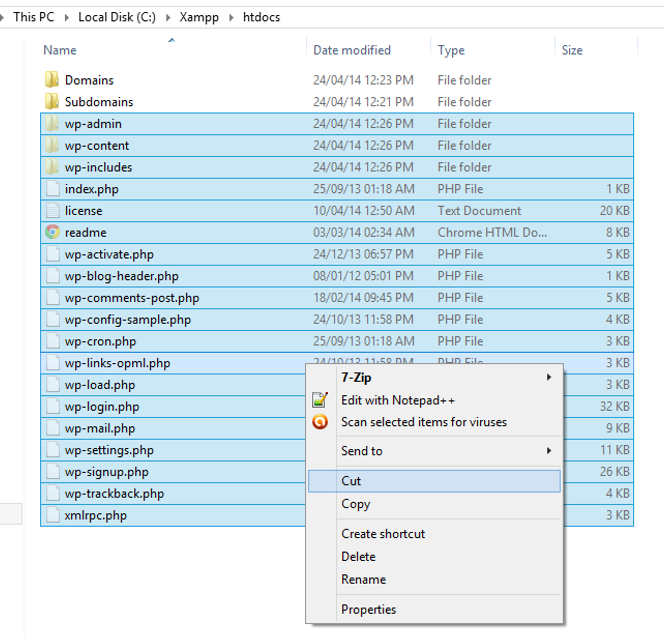
Task: Click the wp-config-sample.php file icon
Action: (x=53, y=319)
